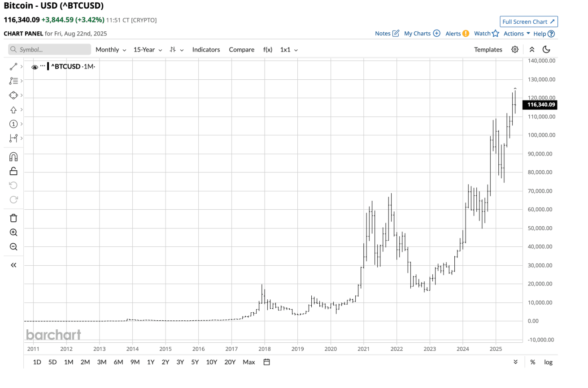The image size is (588, 388).
Task: Select the measure range tool
Action: tap(13, 138)
